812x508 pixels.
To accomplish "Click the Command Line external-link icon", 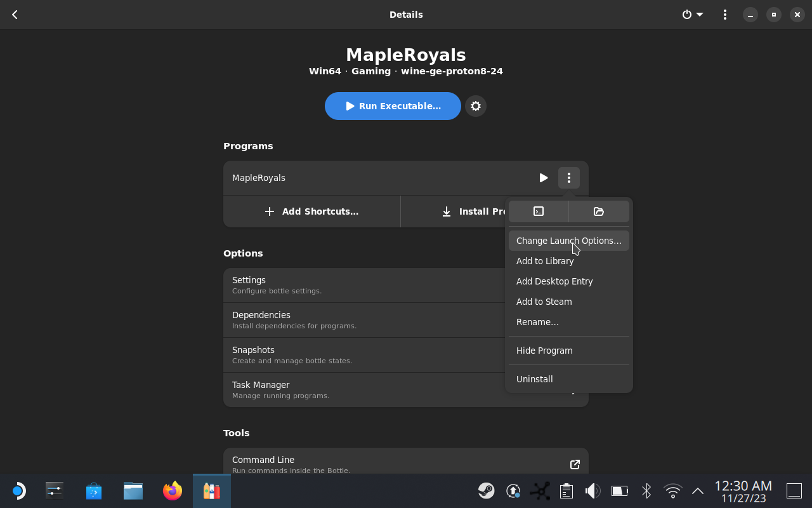I will pos(575,464).
